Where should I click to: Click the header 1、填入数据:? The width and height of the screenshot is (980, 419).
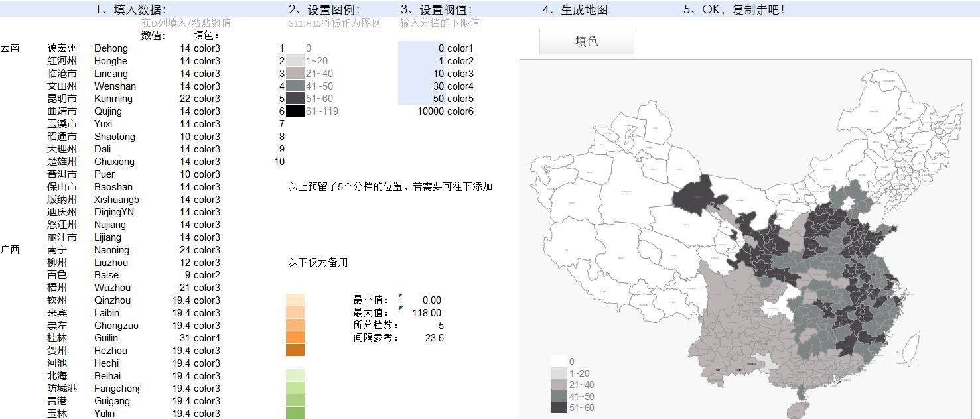coord(131,10)
